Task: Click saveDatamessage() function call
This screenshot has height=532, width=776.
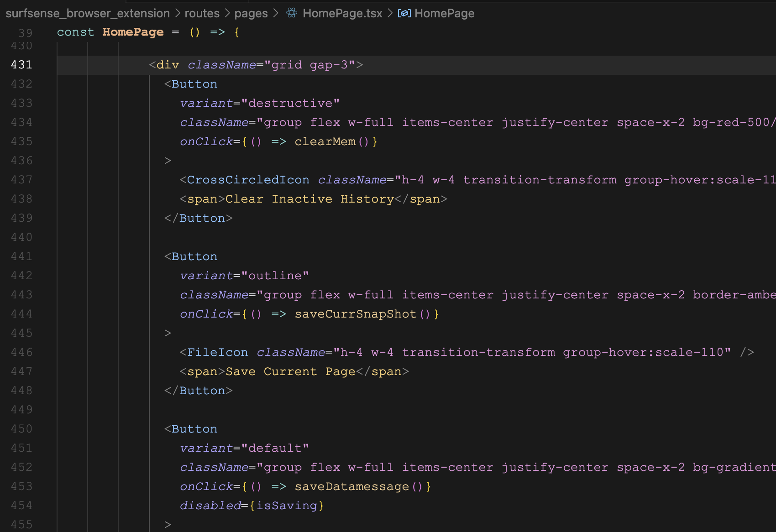Action: (359, 486)
